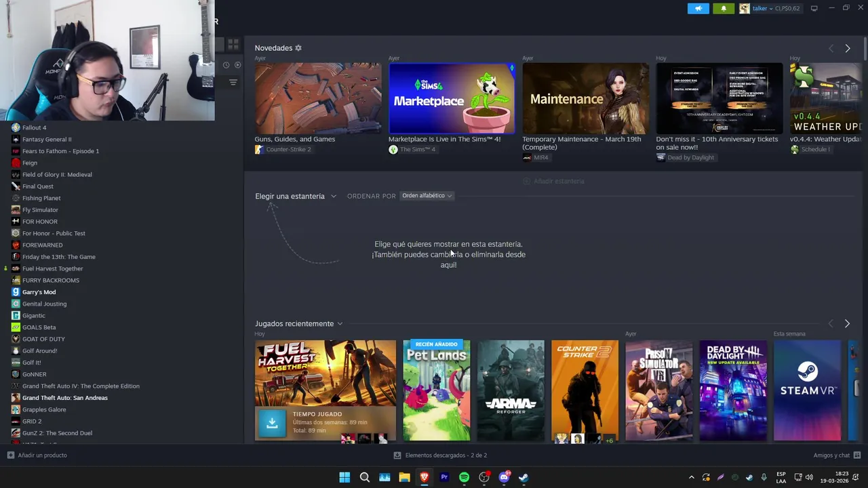Click Añadir un producto
Viewport: 868px width, 488px height.
coord(37,455)
